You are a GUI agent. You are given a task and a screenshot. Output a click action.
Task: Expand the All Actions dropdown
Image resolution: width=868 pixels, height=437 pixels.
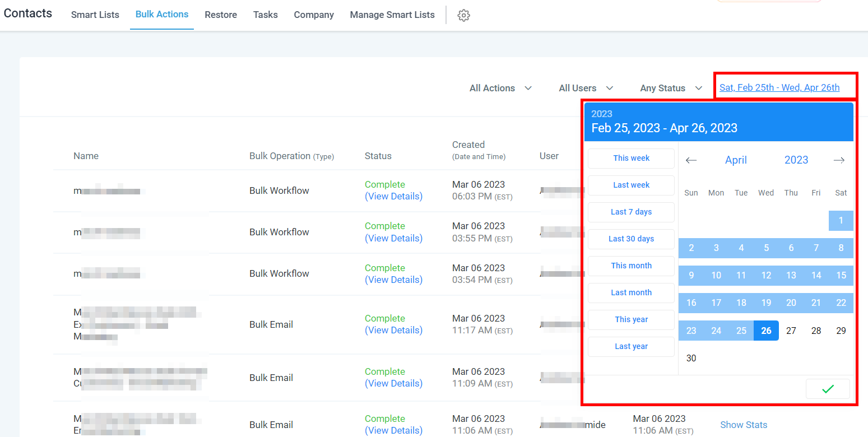point(500,88)
